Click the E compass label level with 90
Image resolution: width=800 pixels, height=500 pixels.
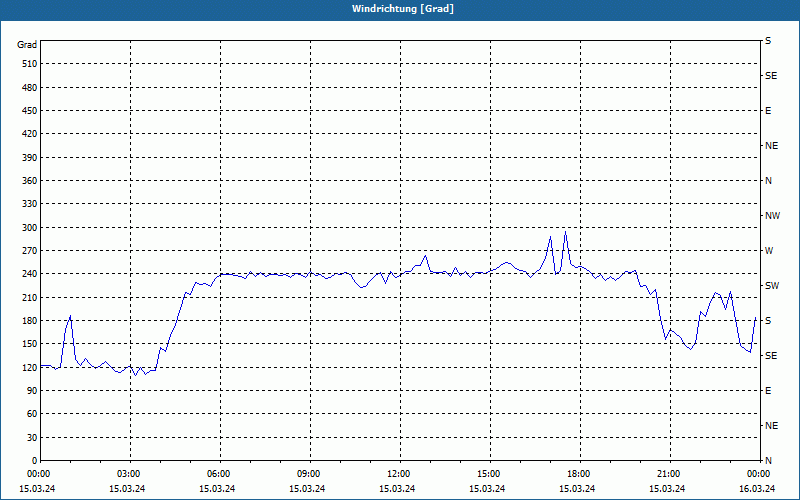point(768,391)
